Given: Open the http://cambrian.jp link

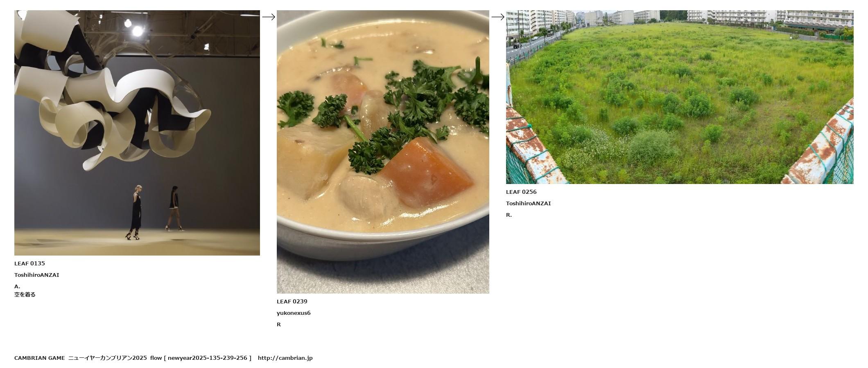Looking at the screenshot, I should pos(285,358).
